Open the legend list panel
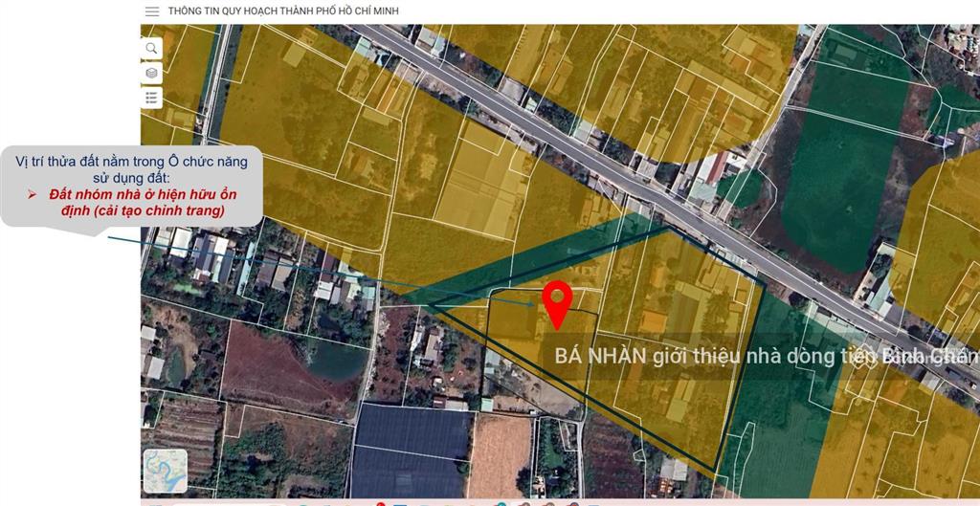 tap(151, 98)
